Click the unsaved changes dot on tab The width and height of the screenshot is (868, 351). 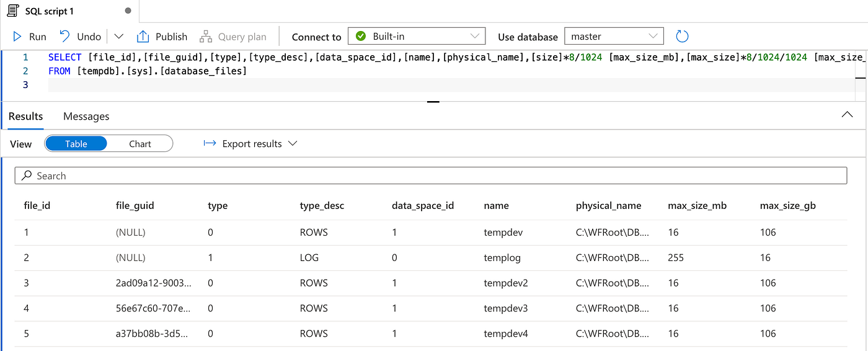click(128, 11)
